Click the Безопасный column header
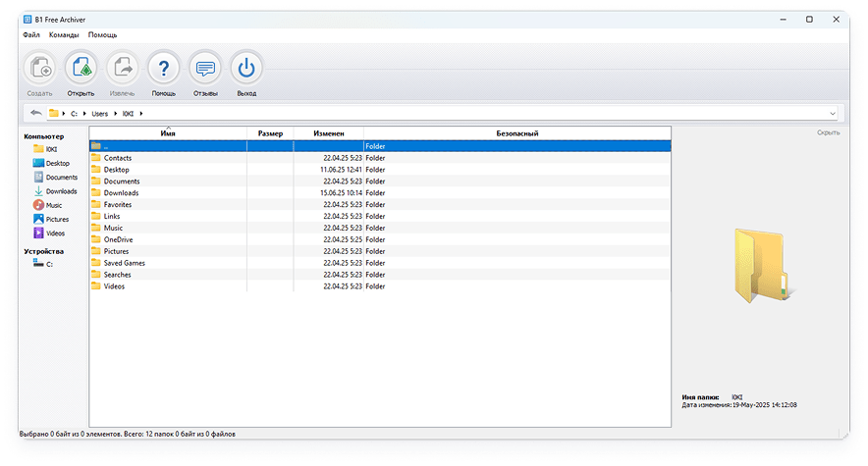 coord(517,133)
